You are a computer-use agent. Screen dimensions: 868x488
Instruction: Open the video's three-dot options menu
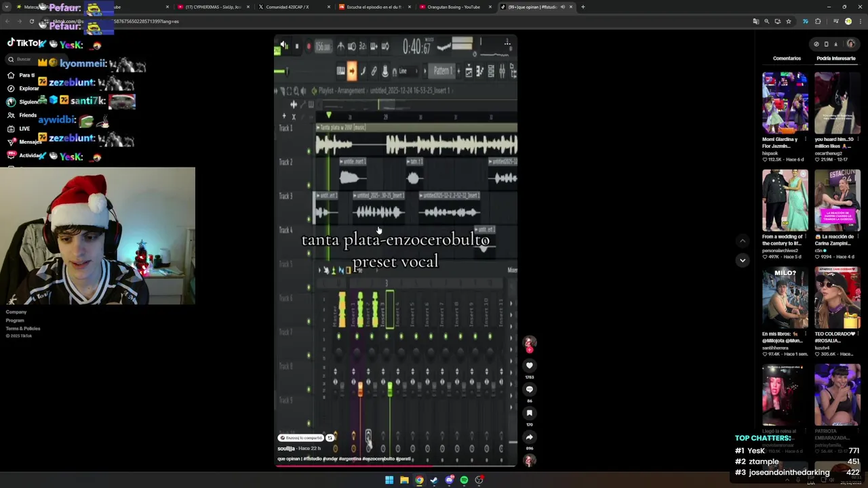coord(507,43)
